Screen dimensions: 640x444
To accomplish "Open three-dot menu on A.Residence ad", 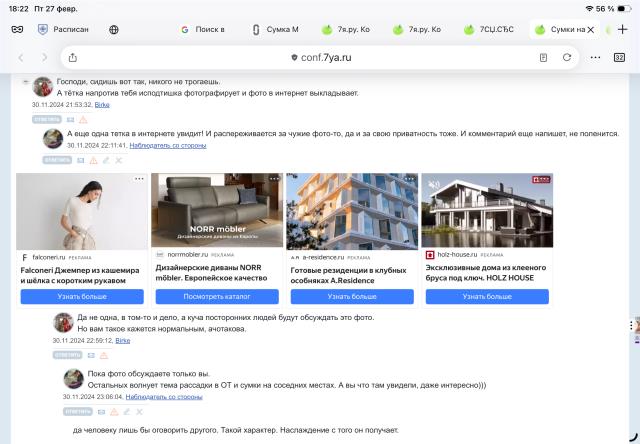I will 409,179.
